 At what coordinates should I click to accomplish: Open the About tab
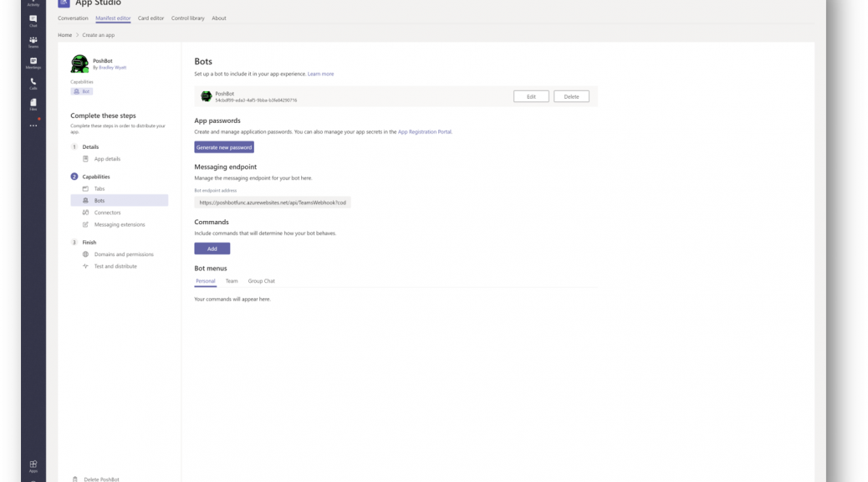click(x=218, y=18)
